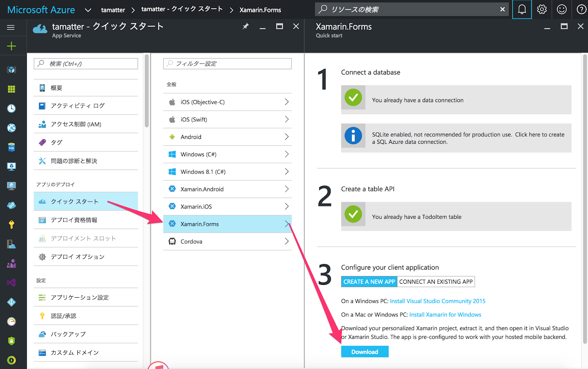Screen dimensions: 588x369
Task: Pin the tamatter blade with pin icon
Action: tap(245, 26)
